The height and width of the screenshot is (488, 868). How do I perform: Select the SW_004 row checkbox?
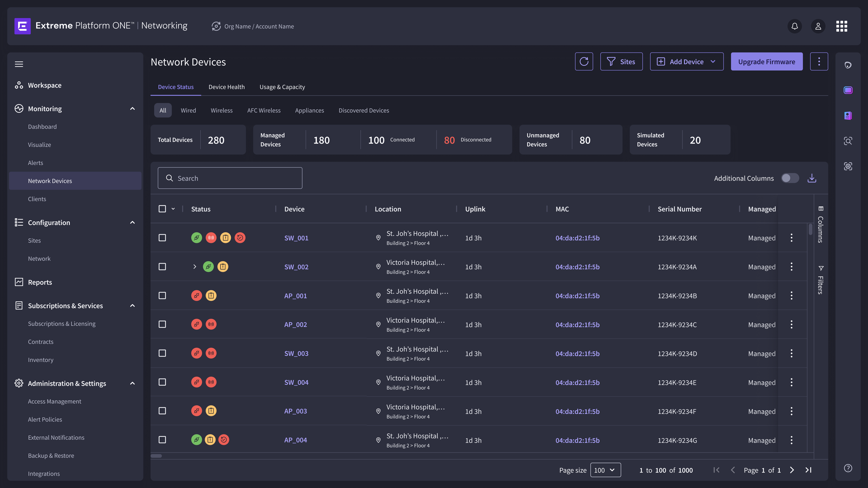pos(162,382)
